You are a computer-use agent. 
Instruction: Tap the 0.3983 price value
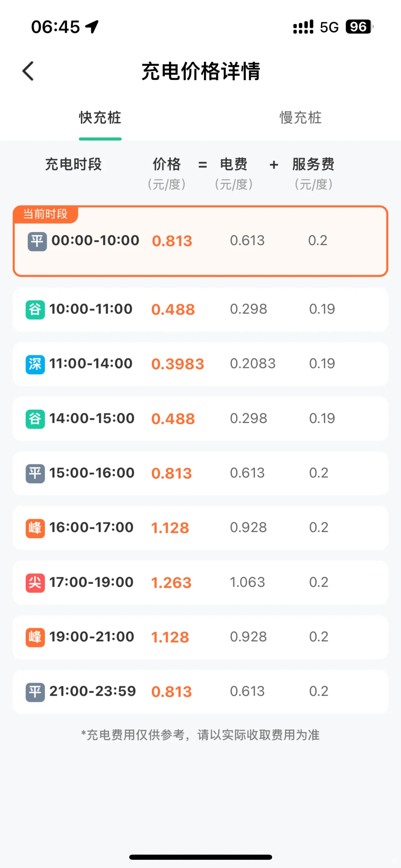(177, 364)
